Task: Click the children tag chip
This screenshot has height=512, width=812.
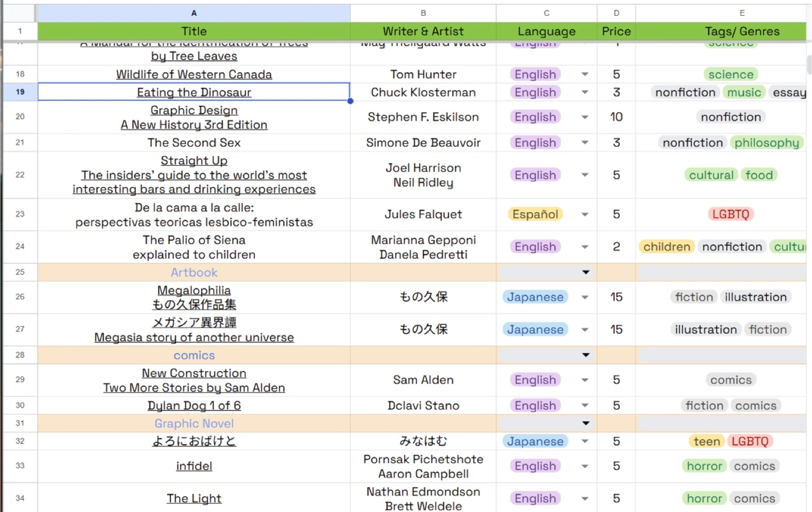Action: (x=667, y=247)
